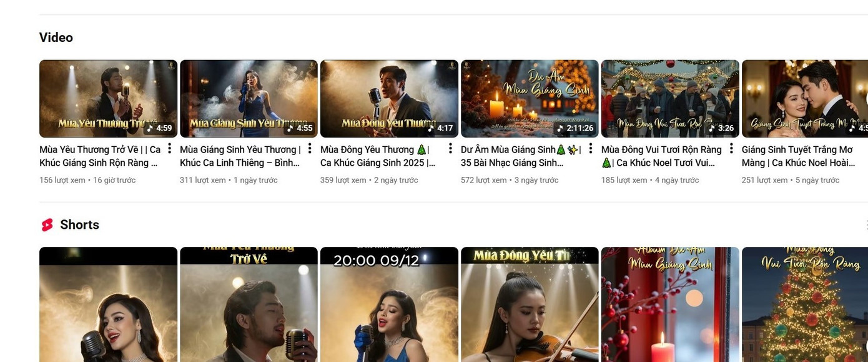Play the 4:59 video thumbnail
The height and width of the screenshot is (362, 868).
click(x=108, y=98)
